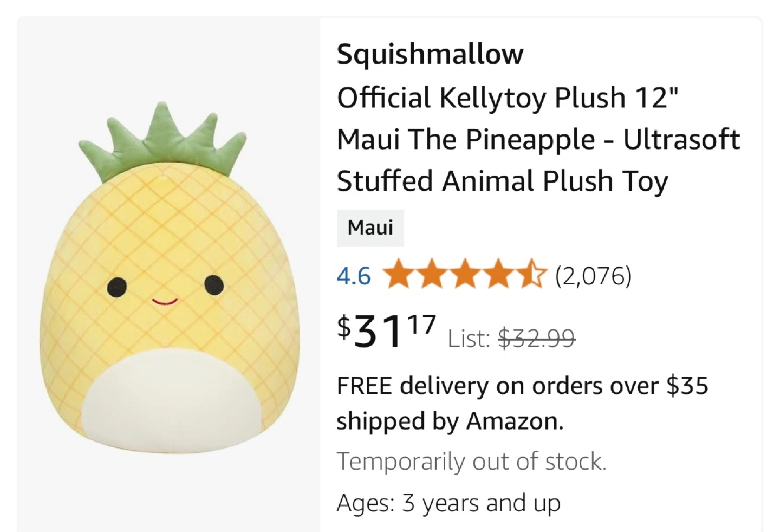Open the 2,076 customer reviews count
780x532 pixels.
[x=594, y=276]
